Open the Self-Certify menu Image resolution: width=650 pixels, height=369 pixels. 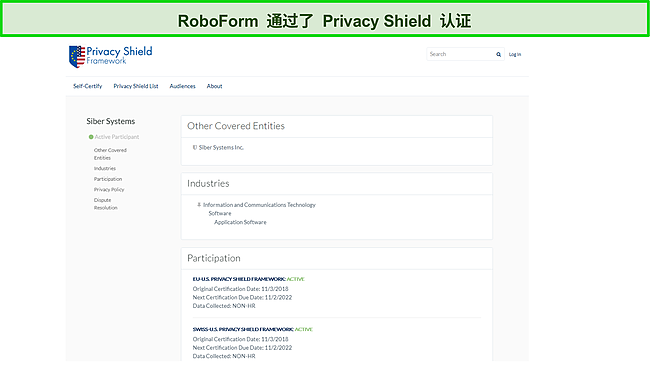[87, 86]
